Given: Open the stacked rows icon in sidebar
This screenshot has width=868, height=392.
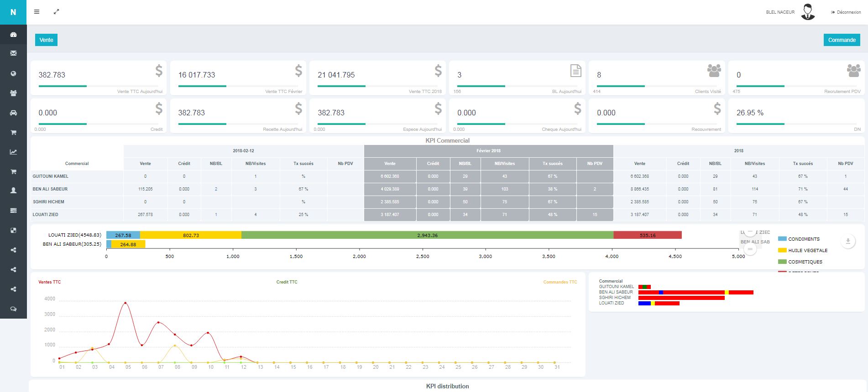Looking at the screenshot, I should [x=13, y=211].
